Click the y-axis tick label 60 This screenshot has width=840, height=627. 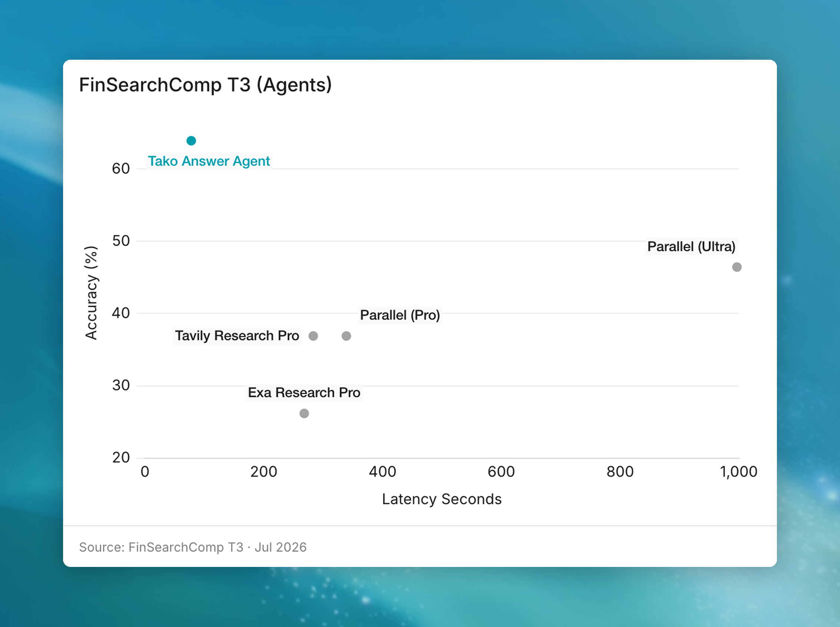coord(121,168)
